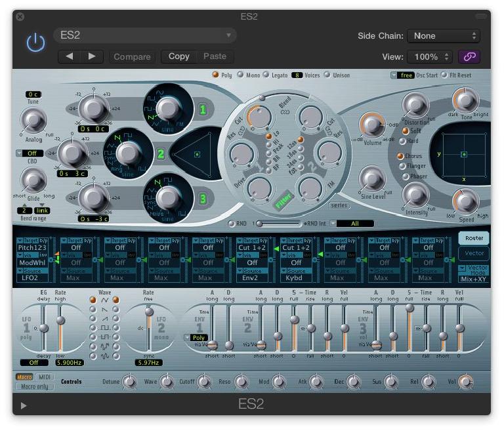Click oscillator 1 wave selector knob

tap(168, 108)
